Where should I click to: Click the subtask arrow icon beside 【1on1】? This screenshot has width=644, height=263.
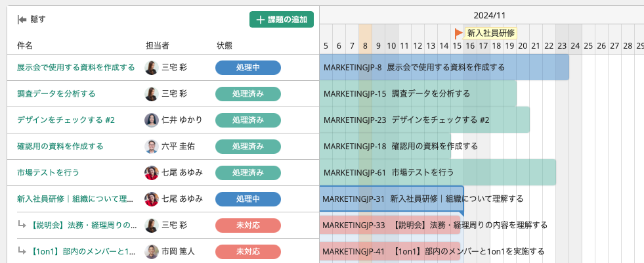tap(22, 251)
